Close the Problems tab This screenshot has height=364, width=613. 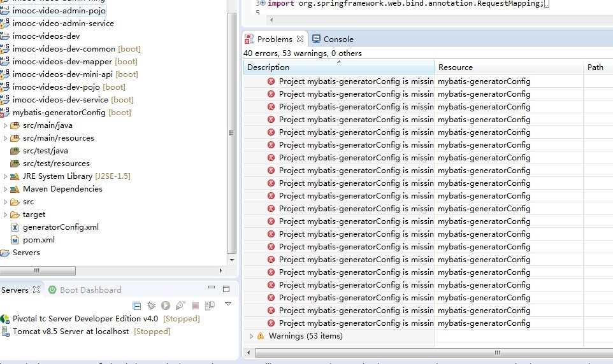300,39
